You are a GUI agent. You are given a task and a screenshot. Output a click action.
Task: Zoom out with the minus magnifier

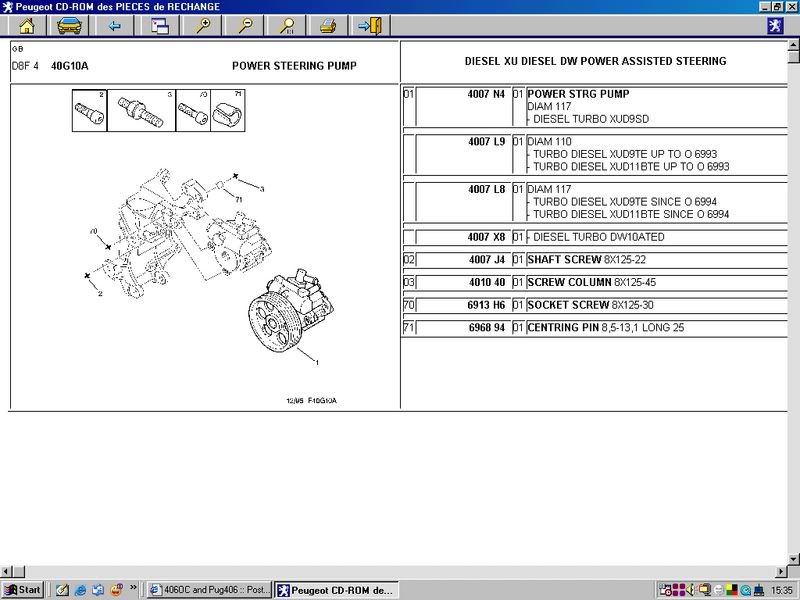246,26
